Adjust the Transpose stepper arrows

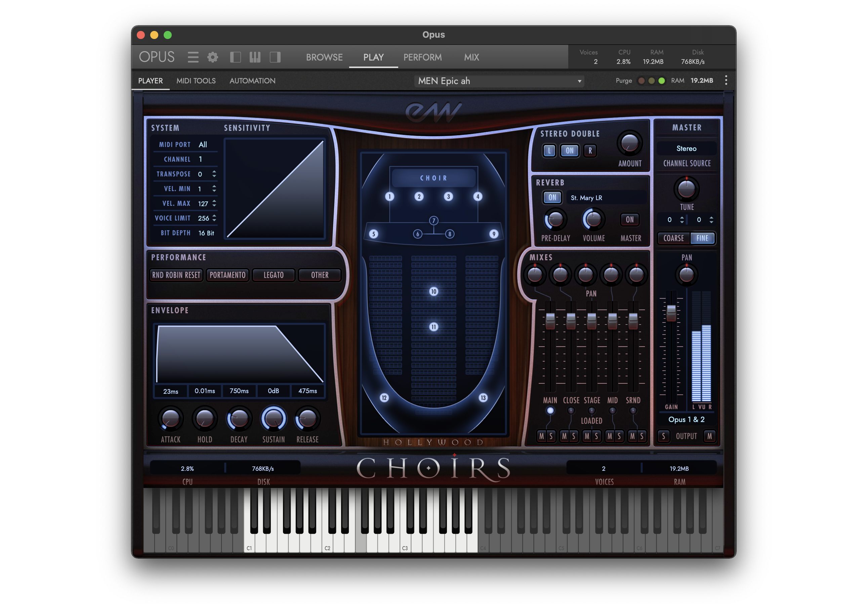214,174
